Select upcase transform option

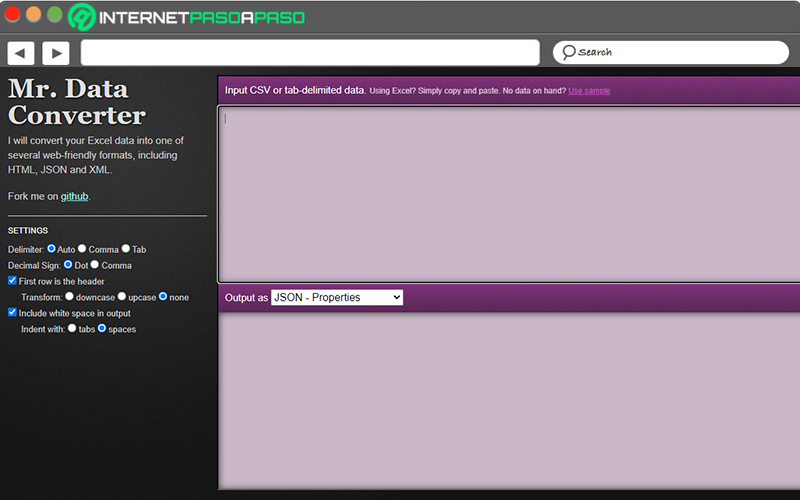[x=121, y=296]
